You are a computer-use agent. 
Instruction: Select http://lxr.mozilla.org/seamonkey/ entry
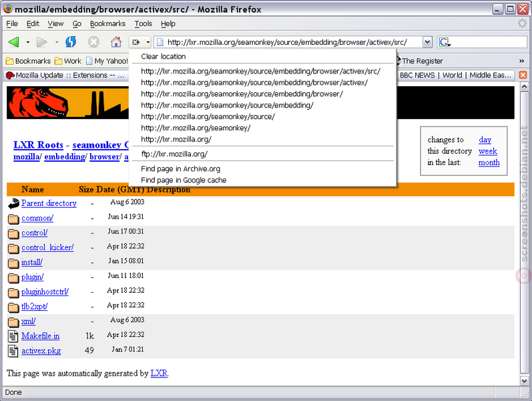click(x=262, y=128)
